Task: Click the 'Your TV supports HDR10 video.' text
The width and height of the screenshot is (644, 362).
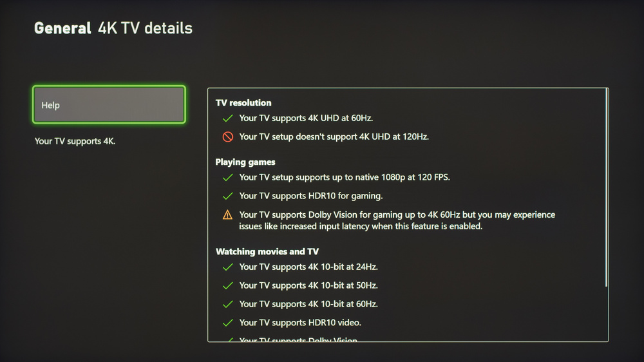Action: 300,323
